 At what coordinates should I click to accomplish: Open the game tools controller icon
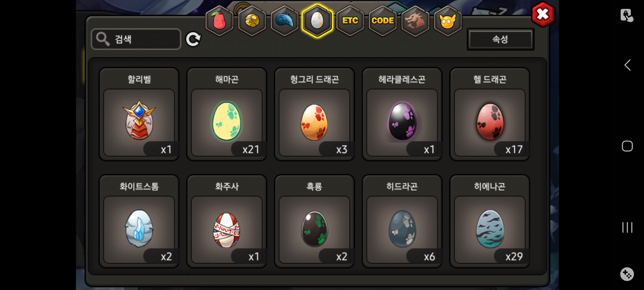[627, 274]
